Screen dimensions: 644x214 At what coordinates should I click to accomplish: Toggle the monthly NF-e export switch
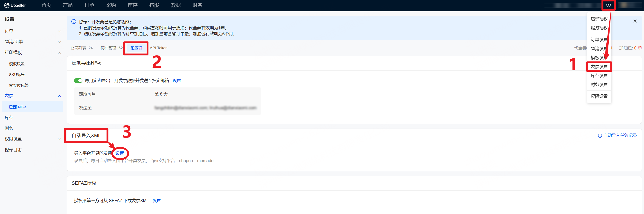[78, 80]
